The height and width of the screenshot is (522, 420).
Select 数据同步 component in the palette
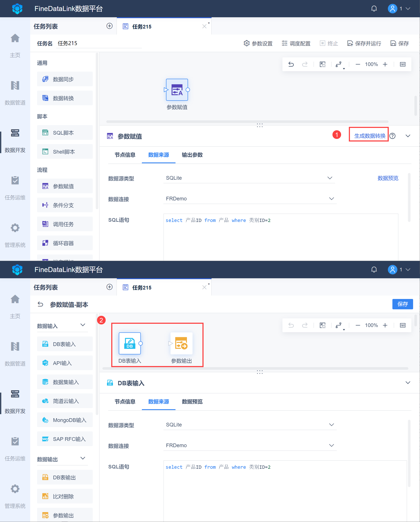65,79
